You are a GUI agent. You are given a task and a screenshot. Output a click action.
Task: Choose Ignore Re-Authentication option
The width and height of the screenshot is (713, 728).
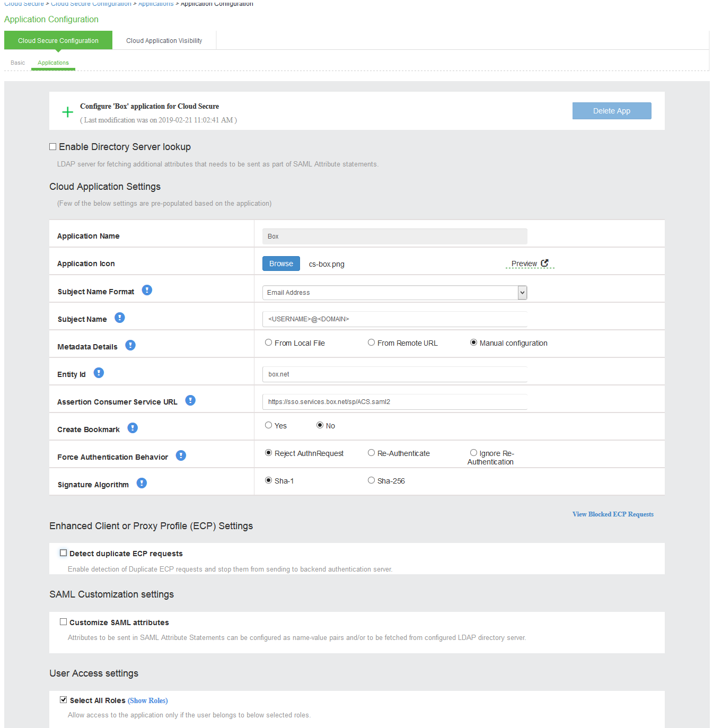pyautogui.click(x=474, y=453)
